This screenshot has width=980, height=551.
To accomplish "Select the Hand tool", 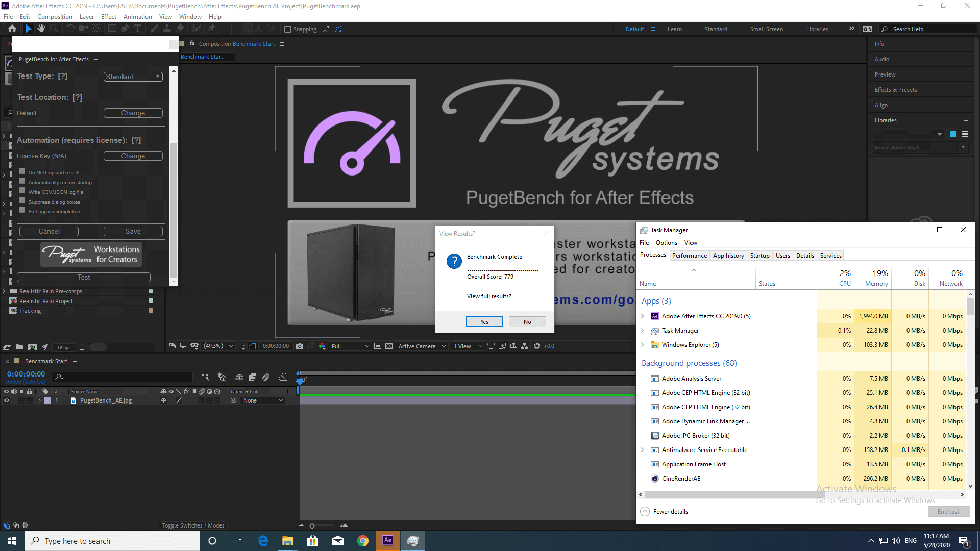I will 41,29.
